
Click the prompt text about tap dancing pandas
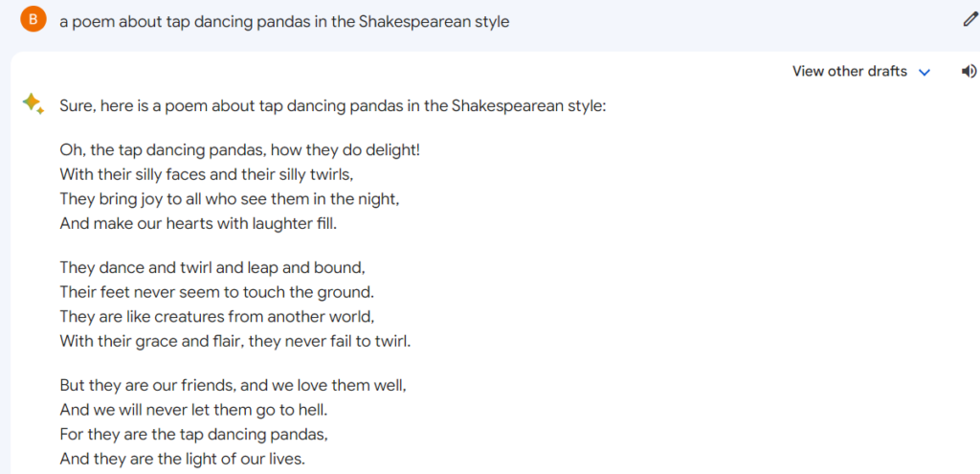284,22
